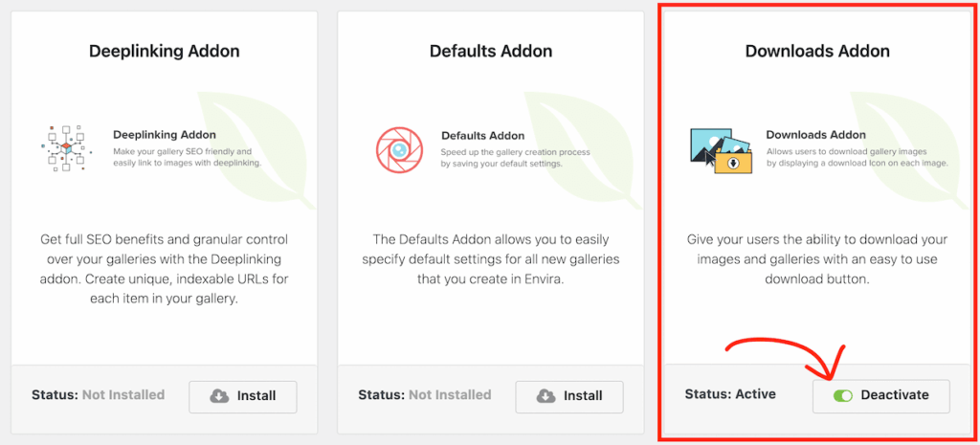Screen dimensions: 980x445
Task: Click 'Make your gallery SEO friendly' text
Action: [182, 152]
